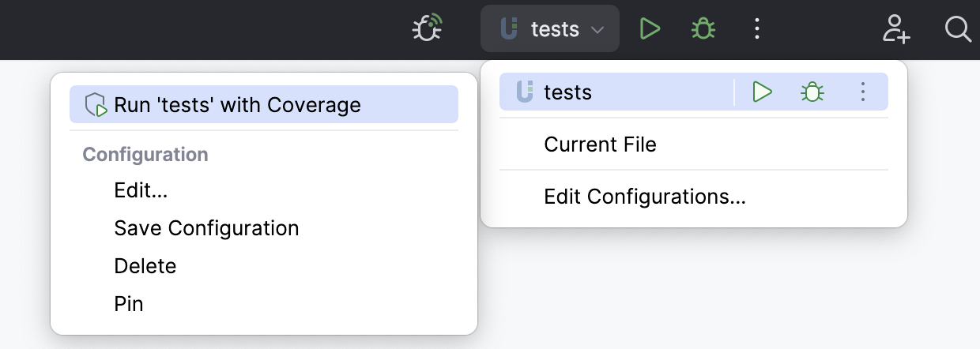This screenshot has width=980, height=349.
Task: Click the chevron arrow beside tests
Action: click(x=597, y=30)
